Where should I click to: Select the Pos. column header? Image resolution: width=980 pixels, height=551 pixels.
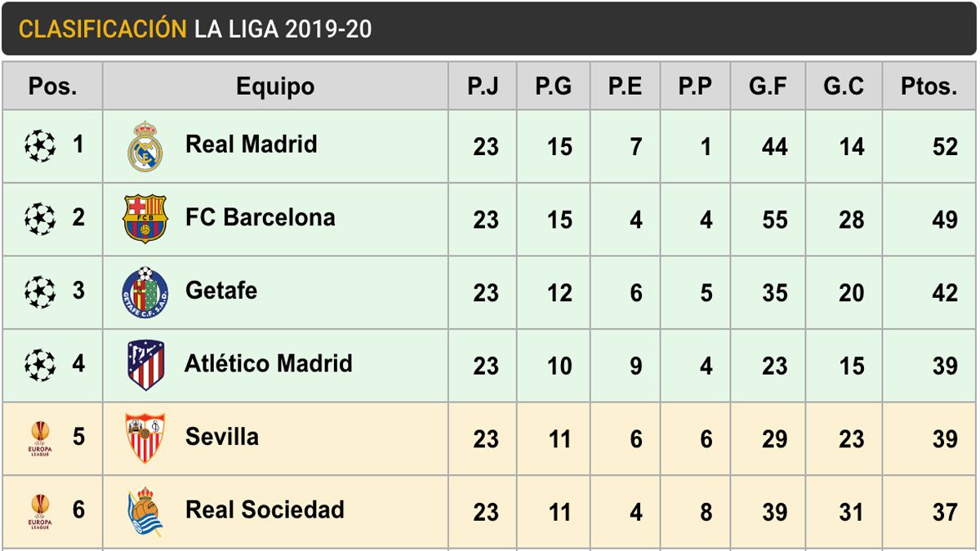click(x=52, y=87)
